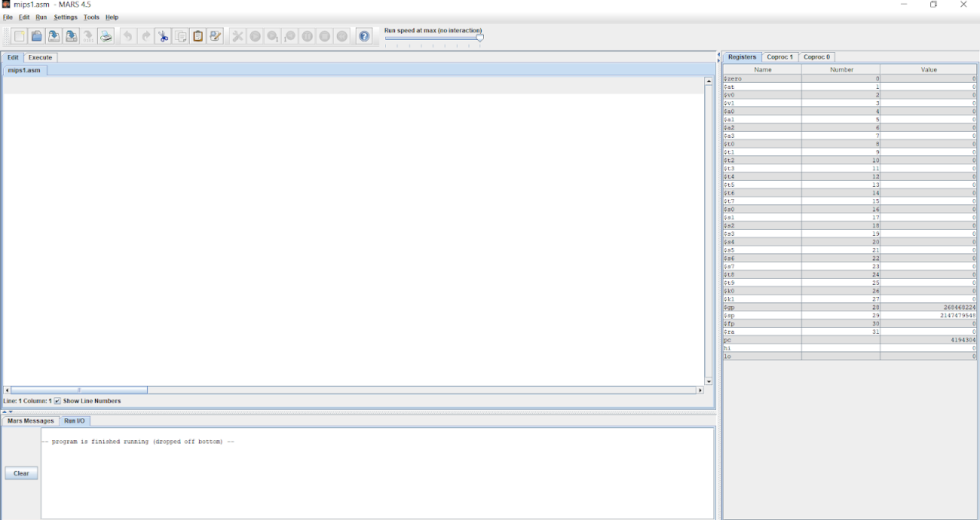Print the file using the printer icon
The height and width of the screenshot is (520, 980).
click(x=106, y=36)
